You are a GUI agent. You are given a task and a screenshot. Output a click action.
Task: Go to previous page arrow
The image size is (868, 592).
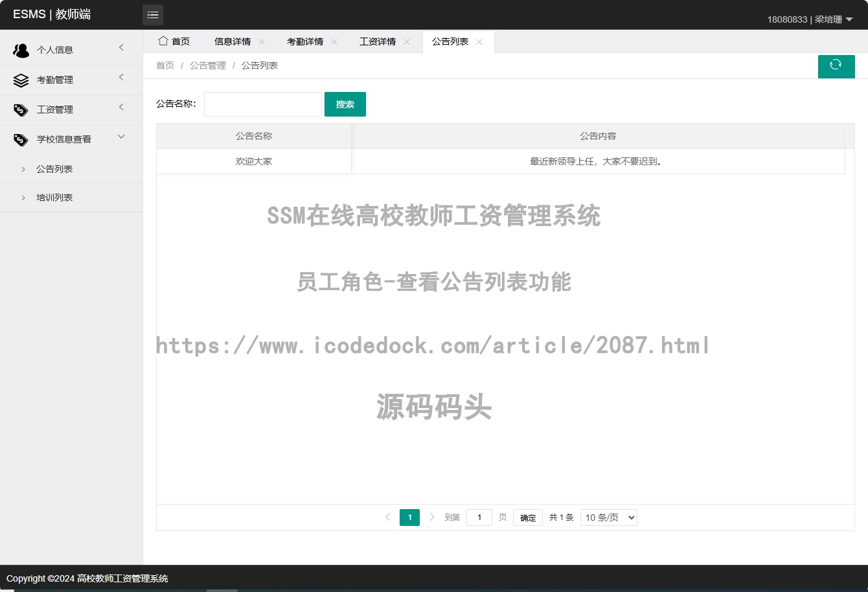tap(387, 517)
